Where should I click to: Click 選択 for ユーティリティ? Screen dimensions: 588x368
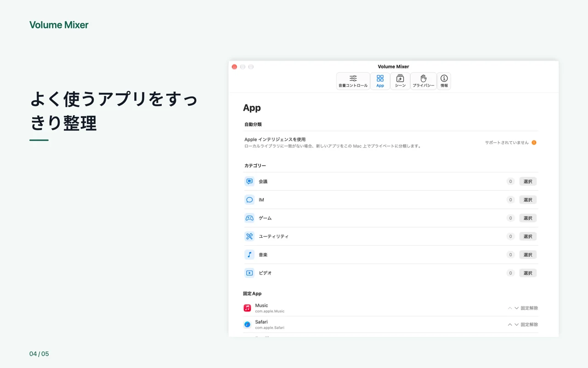tap(528, 236)
